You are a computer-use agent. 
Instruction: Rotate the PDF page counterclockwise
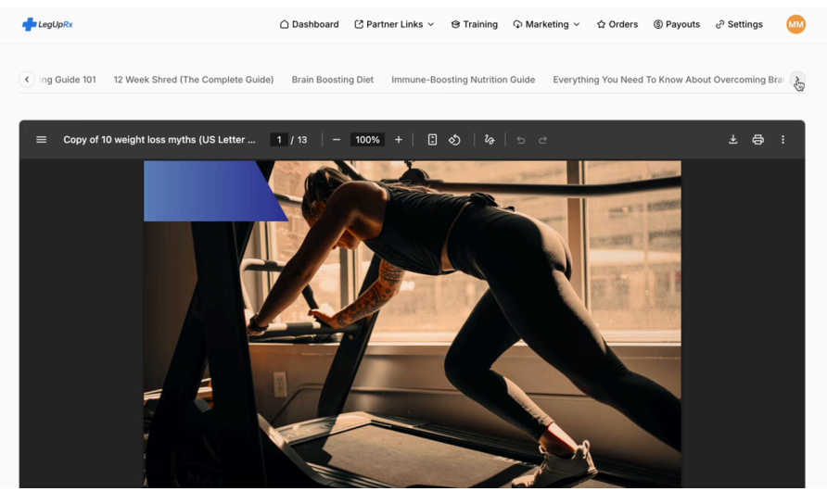(454, 140)
